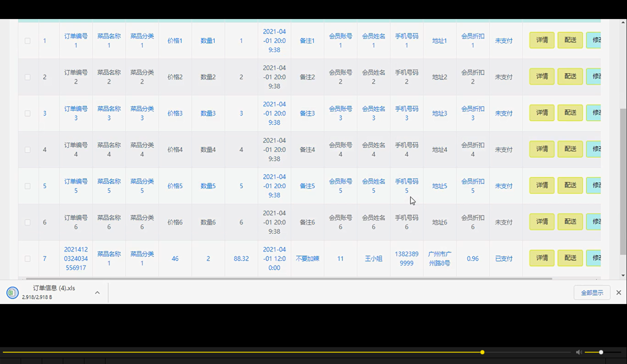Click the 不要加辣 remark link
Image resolution: width=627 pixels, height=364 pixels.
[x=307, y=258]
